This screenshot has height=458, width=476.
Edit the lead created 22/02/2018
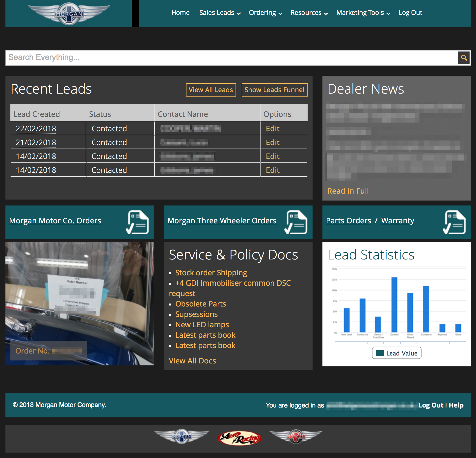[272, 129]
